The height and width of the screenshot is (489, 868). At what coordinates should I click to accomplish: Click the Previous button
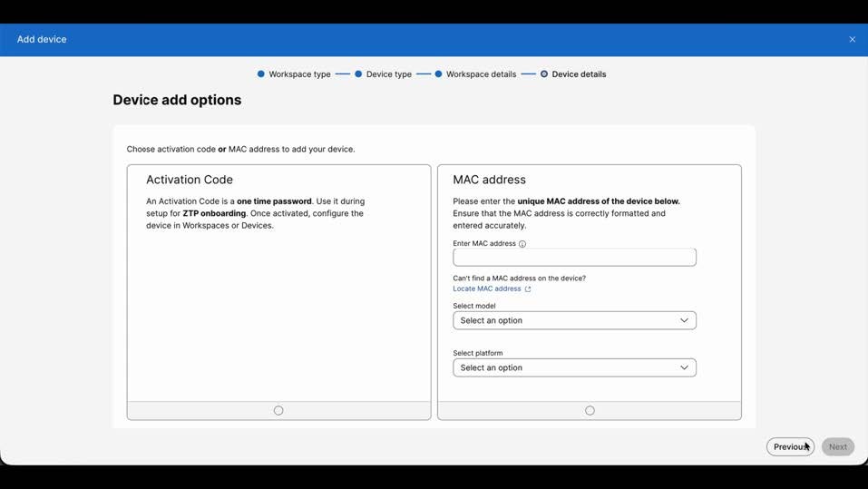coord(790,446)
